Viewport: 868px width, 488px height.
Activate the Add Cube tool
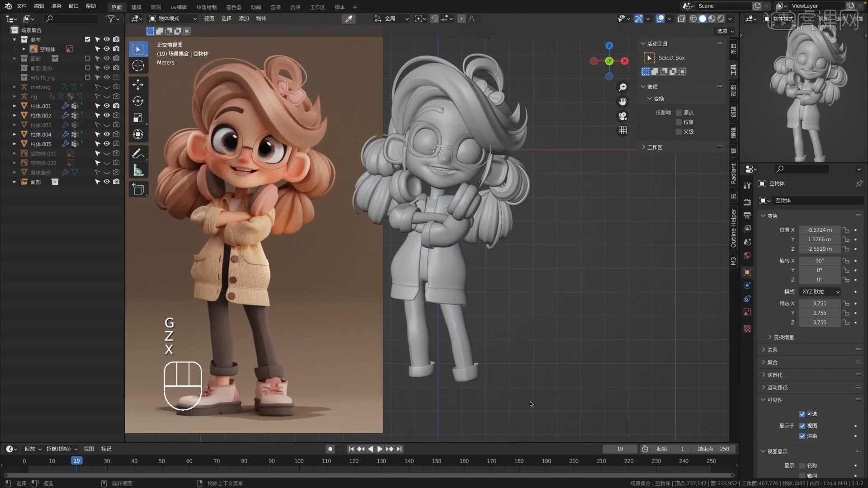(x=138, y=189)
